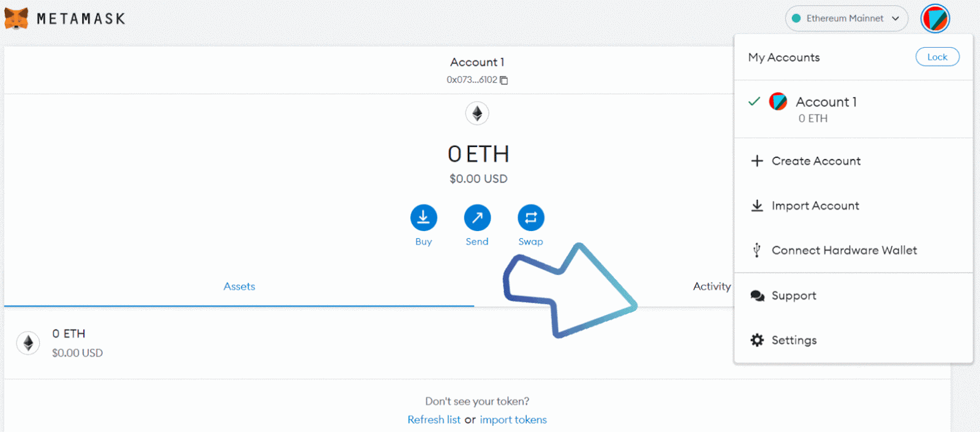Click the copy icon beside the address

coord(504,80)
